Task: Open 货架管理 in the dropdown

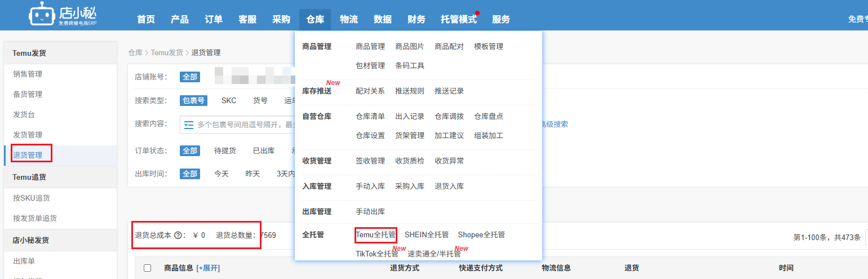Action: (x=410, y=135)
